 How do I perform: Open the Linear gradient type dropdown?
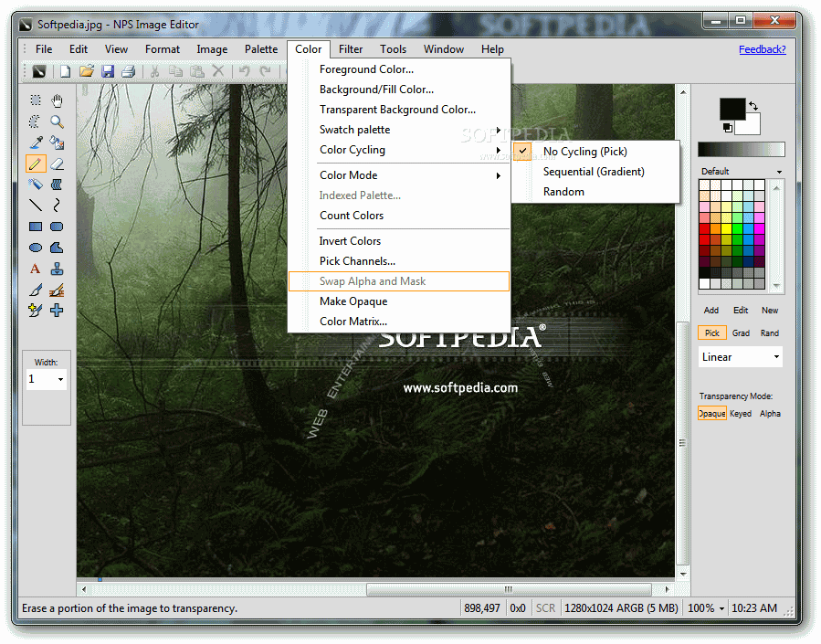776,357
